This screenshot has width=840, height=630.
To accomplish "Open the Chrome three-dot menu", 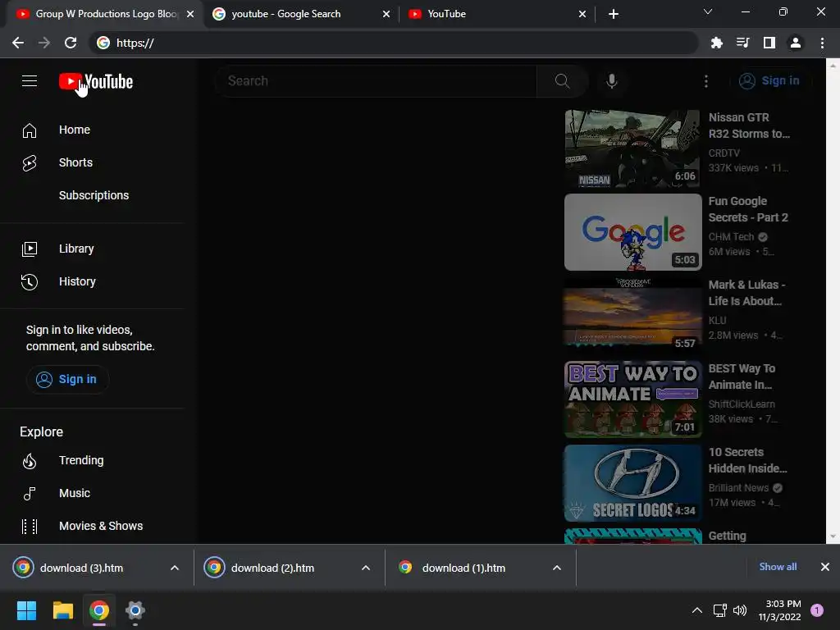I will pyautogui.click(x=822, y=43).
